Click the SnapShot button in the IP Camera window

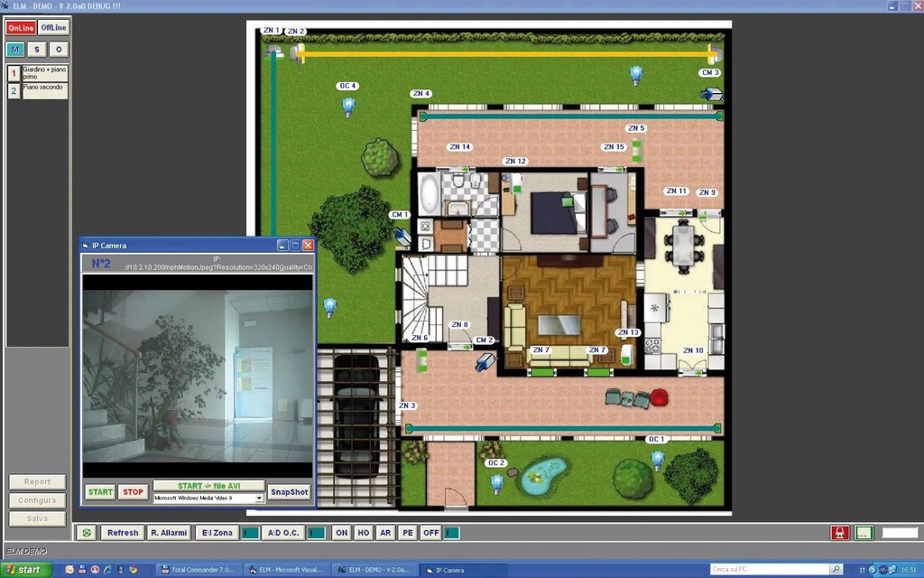(289, 492)
